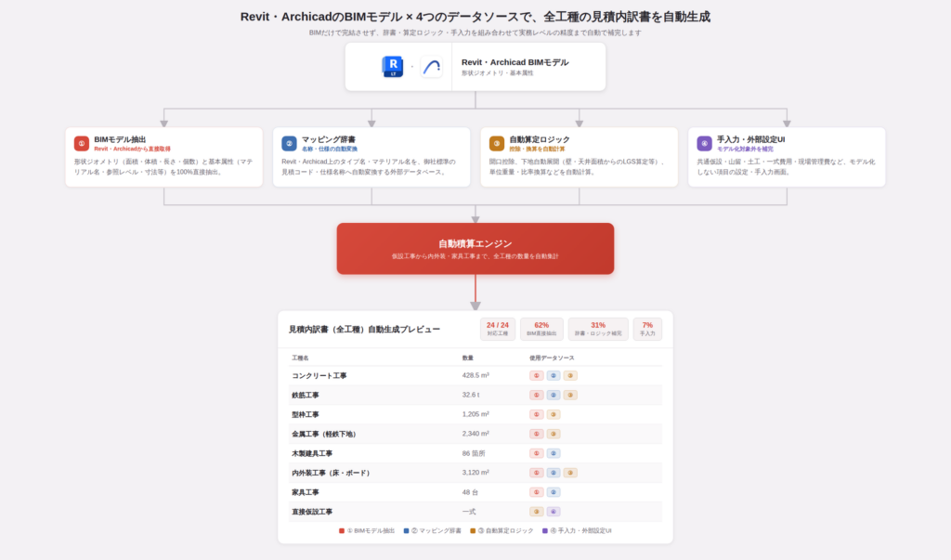Click the red ① badge in 鉄筋工事 row
951x560 pixels.
pos(536,395)
